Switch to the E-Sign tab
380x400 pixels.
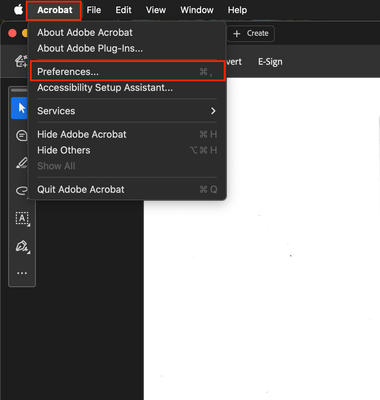[x=270, y=62]
